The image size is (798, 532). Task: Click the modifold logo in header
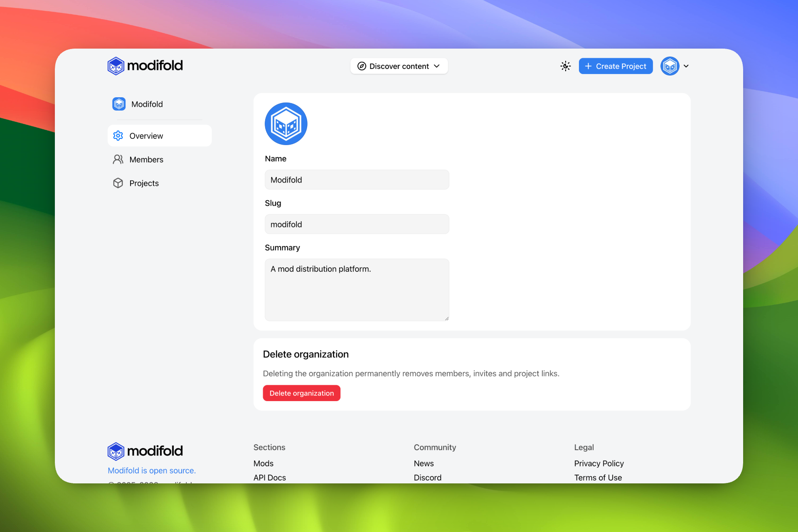145,66
